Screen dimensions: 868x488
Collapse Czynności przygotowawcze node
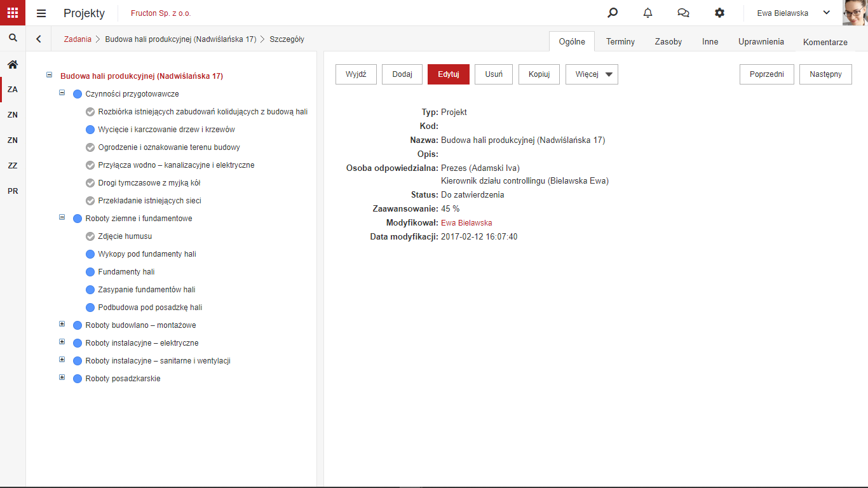coord(62,93)
